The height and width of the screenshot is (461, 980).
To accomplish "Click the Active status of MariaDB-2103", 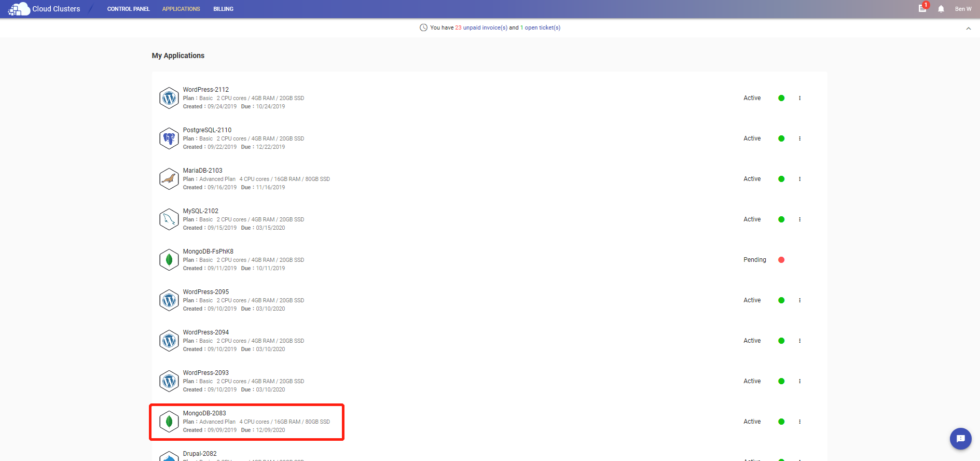I will (x=752, y=179).
